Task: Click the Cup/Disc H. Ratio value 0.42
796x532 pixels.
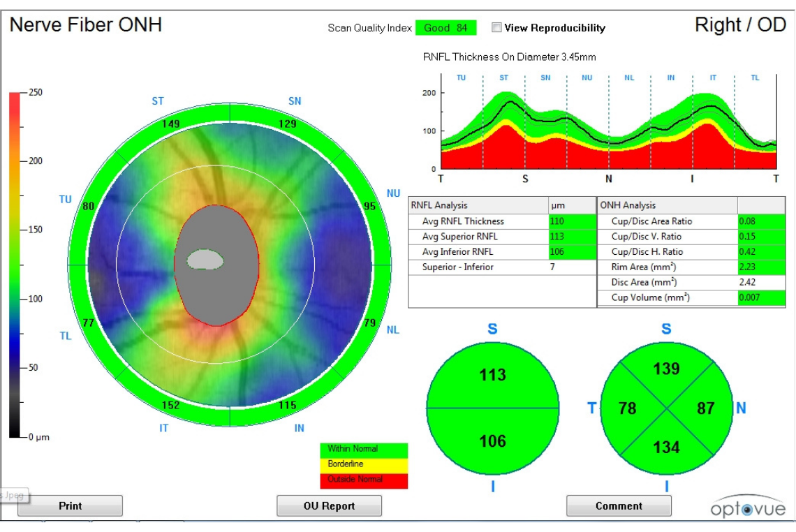Action: click(x=762, y=252)
